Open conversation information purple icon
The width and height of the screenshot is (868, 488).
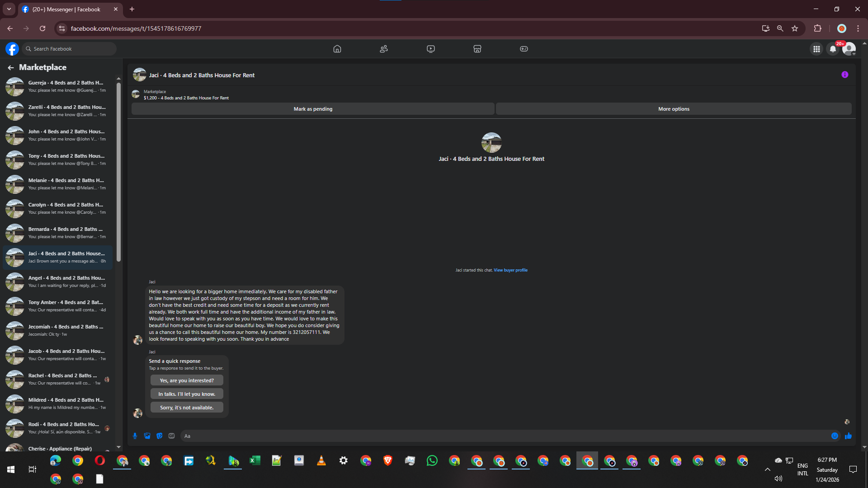tap(844, 75)
